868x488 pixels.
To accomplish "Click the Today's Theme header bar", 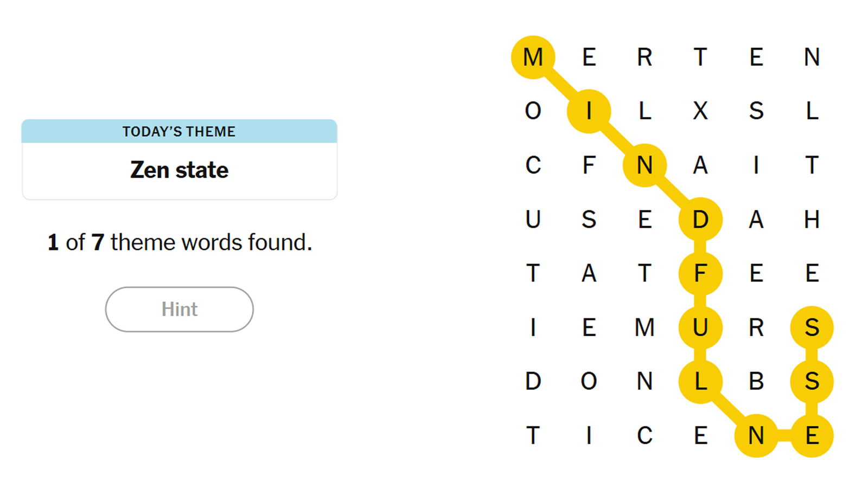I will (x=179, y=131).
